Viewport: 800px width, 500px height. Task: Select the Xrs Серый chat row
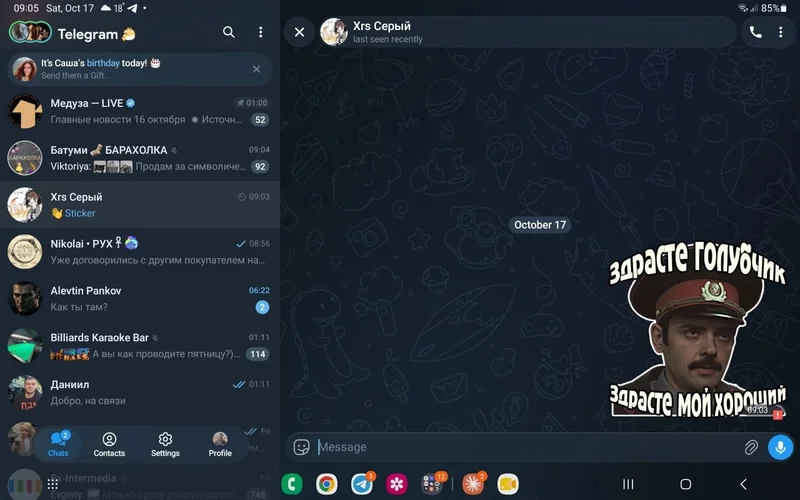point(140,205)
